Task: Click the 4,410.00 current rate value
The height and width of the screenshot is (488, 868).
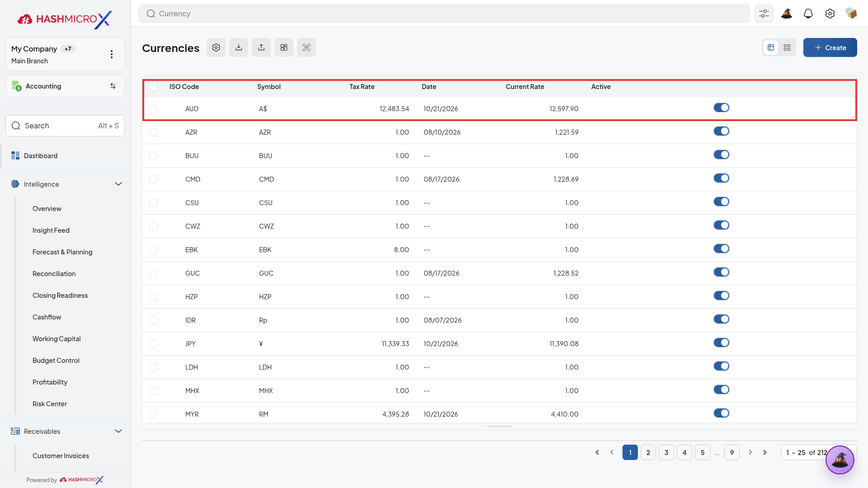Action: coord(565,414)
